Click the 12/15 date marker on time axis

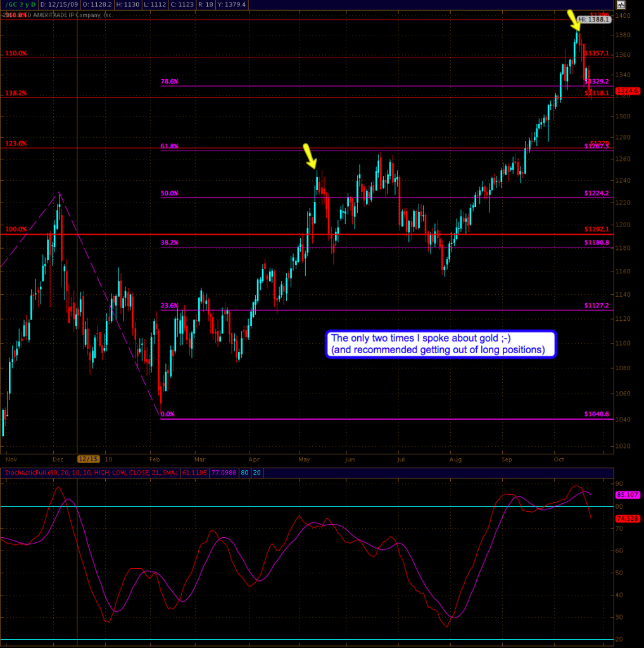pyautogui.click(x=87, y=459)
